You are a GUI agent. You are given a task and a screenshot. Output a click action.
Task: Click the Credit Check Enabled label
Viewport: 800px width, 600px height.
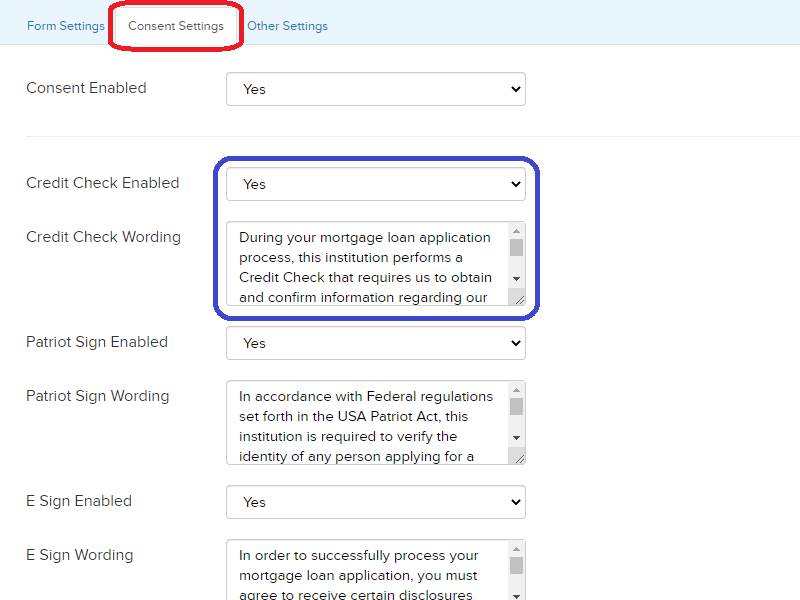[103, 183]
